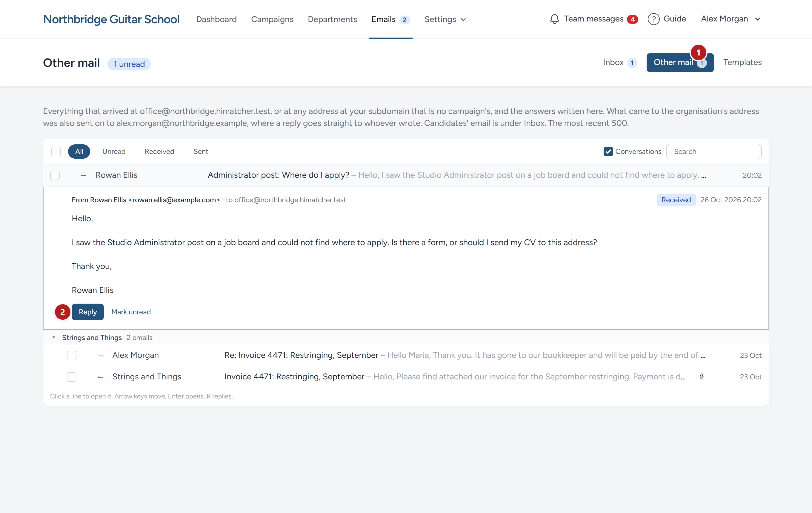
Task: Click into the Search emails field
Action: (713, 152)
